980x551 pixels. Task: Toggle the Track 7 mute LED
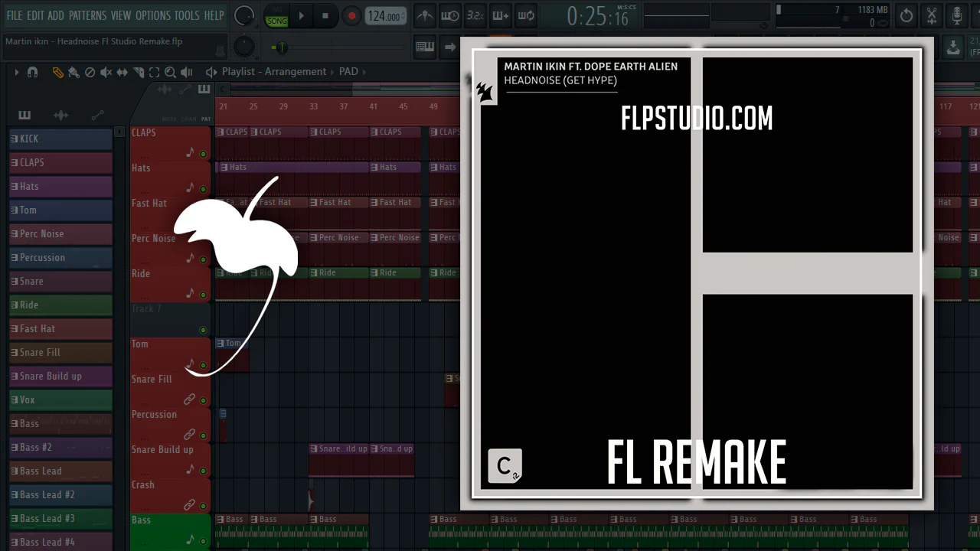(203, 330)
